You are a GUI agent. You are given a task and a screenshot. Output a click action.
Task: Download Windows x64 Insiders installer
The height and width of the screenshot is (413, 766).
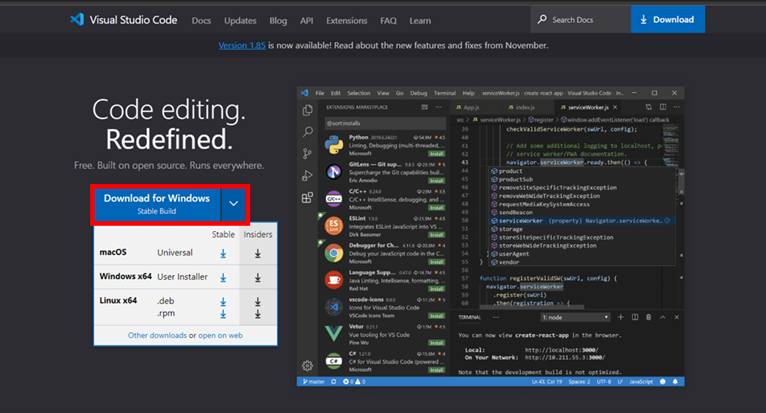point(257,278)
